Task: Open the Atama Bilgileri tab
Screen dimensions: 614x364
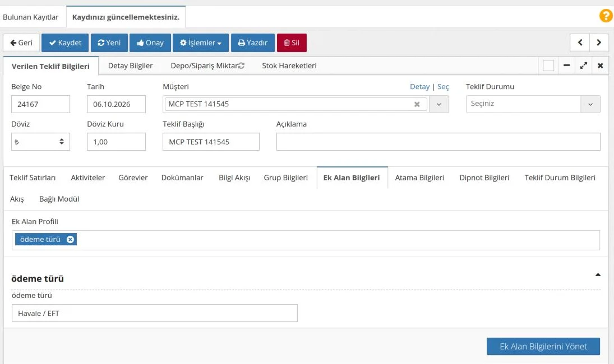Action: coord(419,178)
